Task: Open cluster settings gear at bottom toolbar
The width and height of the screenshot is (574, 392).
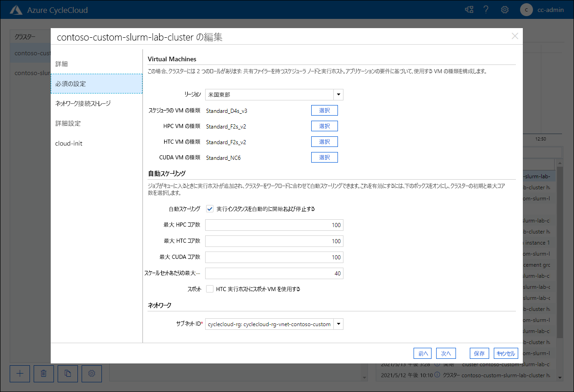Action: (x=91, y=374)
